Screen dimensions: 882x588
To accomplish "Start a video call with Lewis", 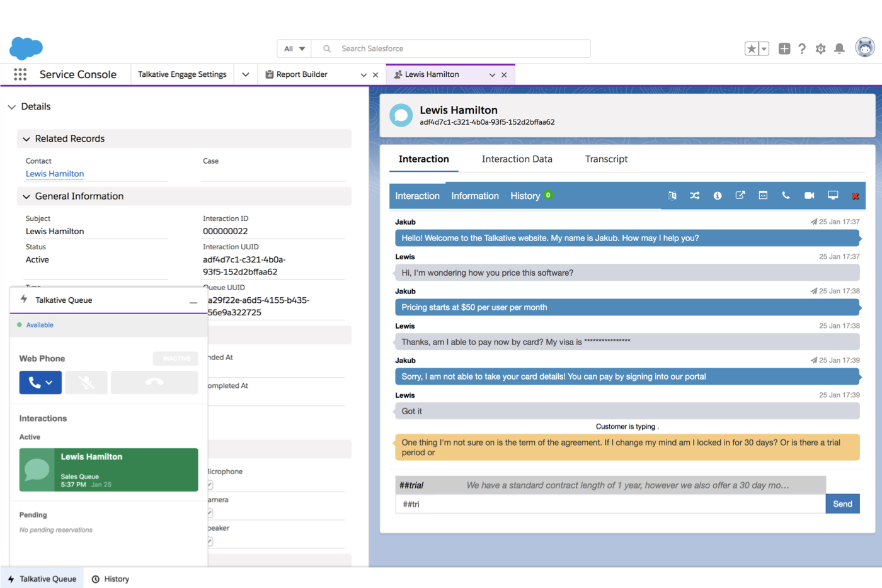I will click(809, 195).
